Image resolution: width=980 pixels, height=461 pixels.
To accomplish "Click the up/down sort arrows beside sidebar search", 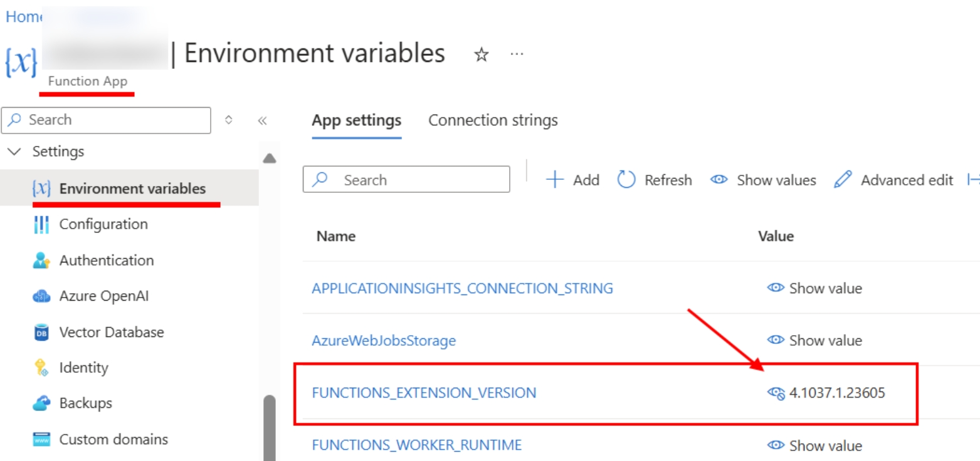I will click(229, 120).
